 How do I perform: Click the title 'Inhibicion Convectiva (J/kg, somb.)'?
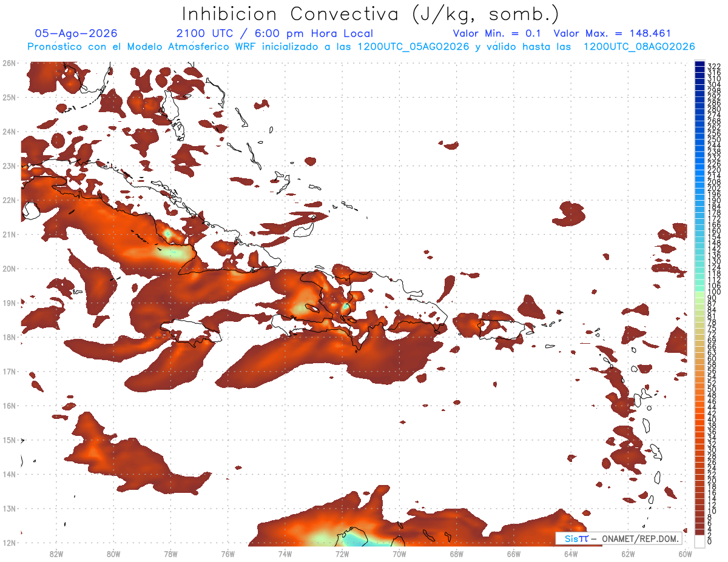click(371, 15)
